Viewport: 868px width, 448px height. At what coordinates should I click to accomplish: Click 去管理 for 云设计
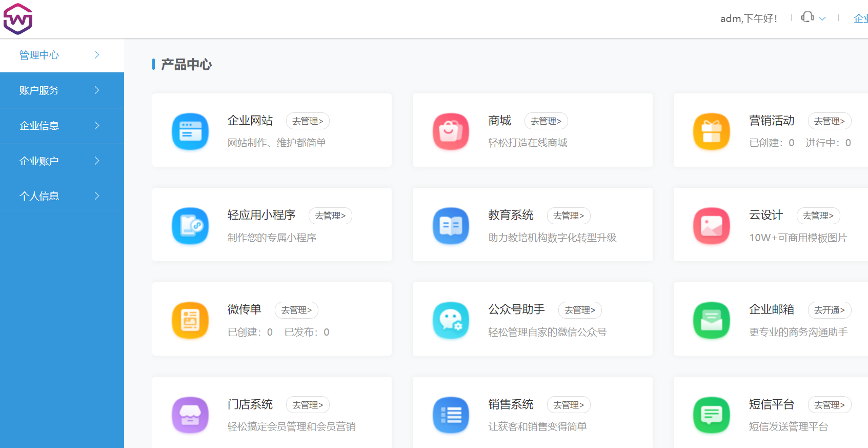tap(818, 216)
